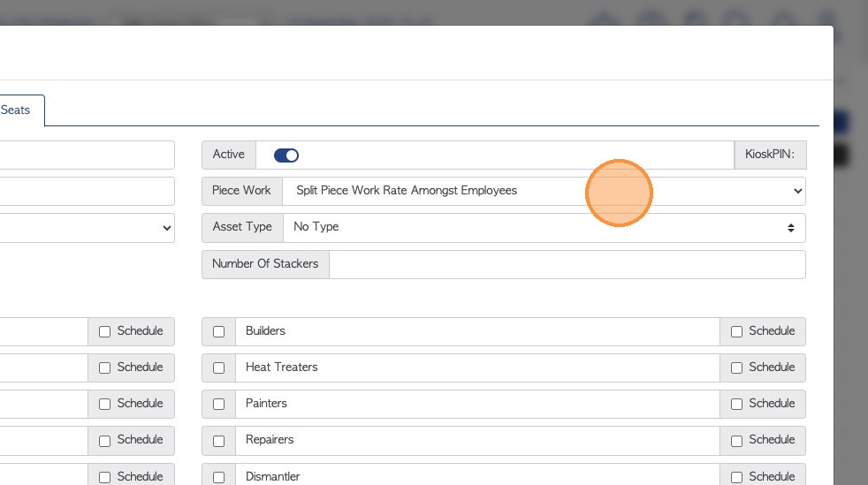The height and width of the screenshot is (485, 868).
Task: Click the text field left of Active
Action: [87, 155]
